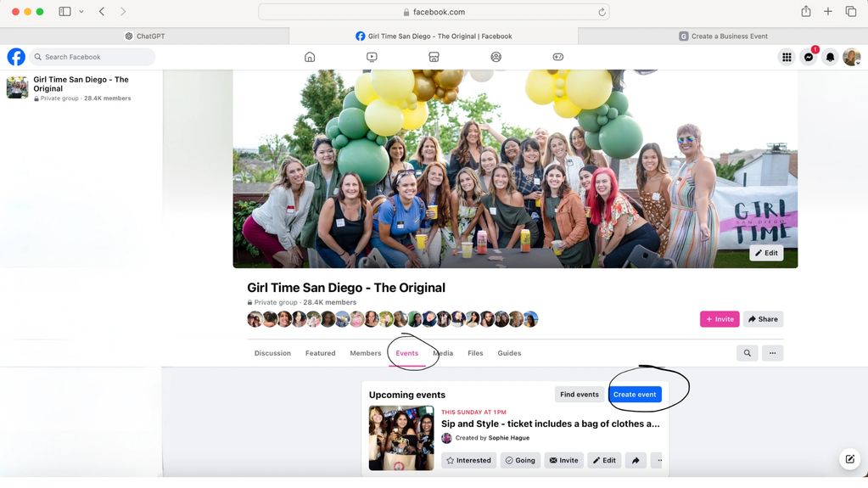
Task: Switch to the Create a Business Event tab
Action: [x=723, y=36]
